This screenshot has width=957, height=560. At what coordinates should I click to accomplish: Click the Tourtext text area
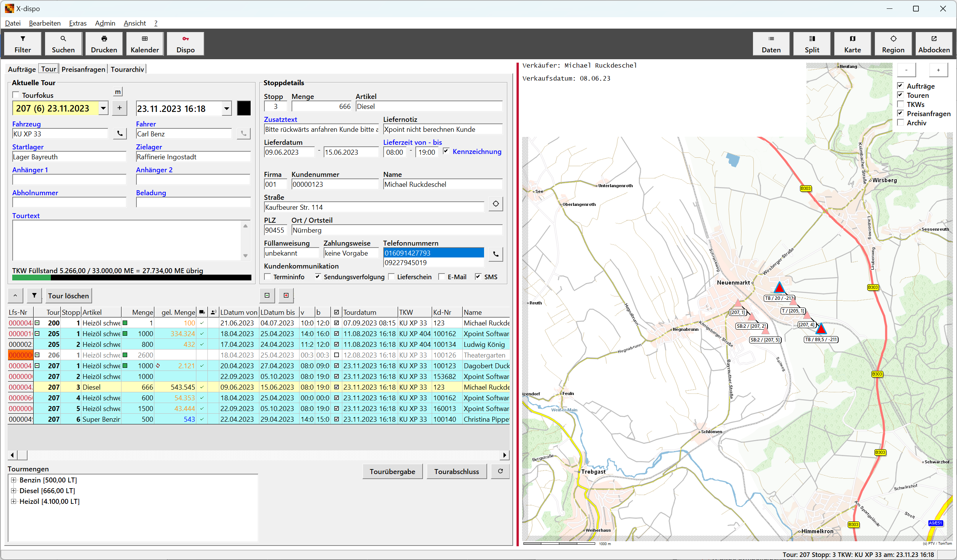(127, 240)
